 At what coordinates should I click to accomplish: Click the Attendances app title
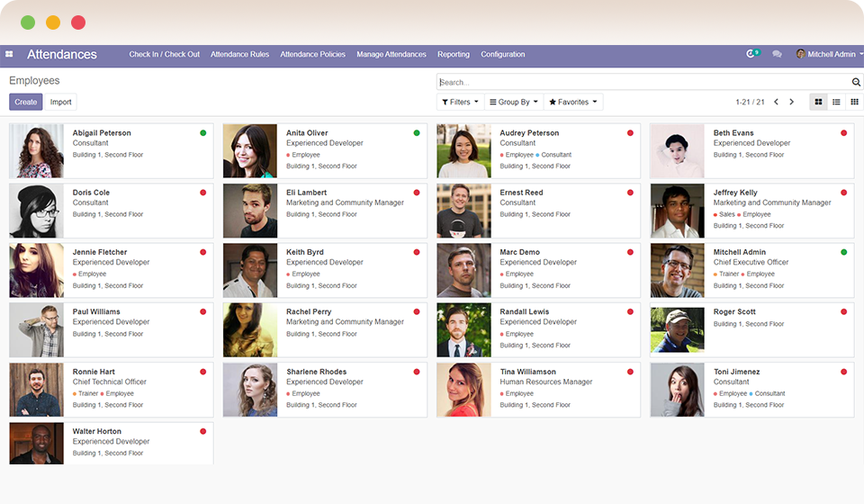tap(62, 54)
